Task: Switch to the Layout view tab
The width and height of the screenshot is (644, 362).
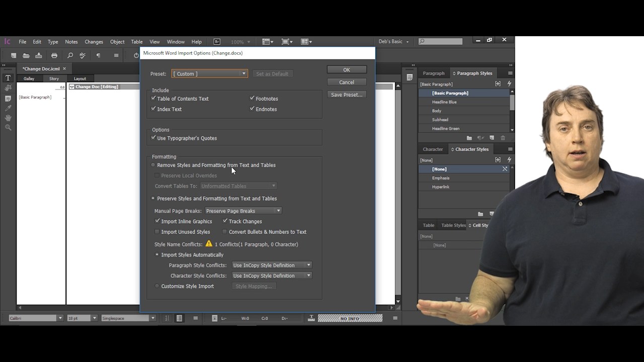Action: [x=80, y=78]
